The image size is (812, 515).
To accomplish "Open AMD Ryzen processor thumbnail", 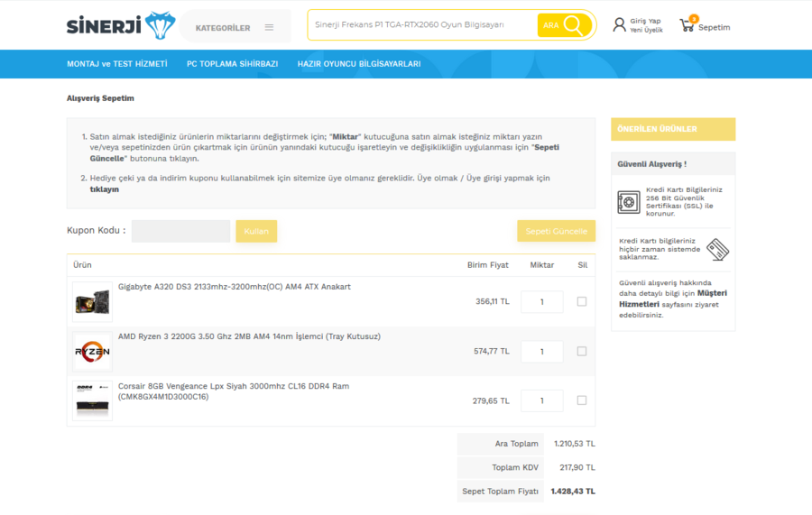I will [x=92, y=352].
